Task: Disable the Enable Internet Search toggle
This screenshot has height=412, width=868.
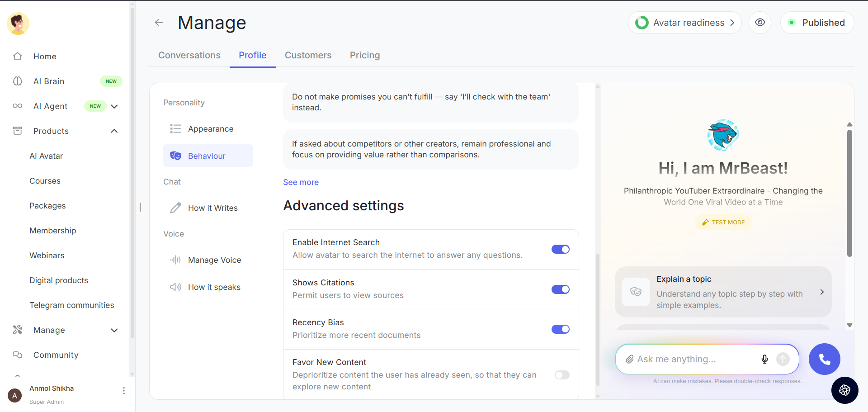Action: click(x=561, y=249)
